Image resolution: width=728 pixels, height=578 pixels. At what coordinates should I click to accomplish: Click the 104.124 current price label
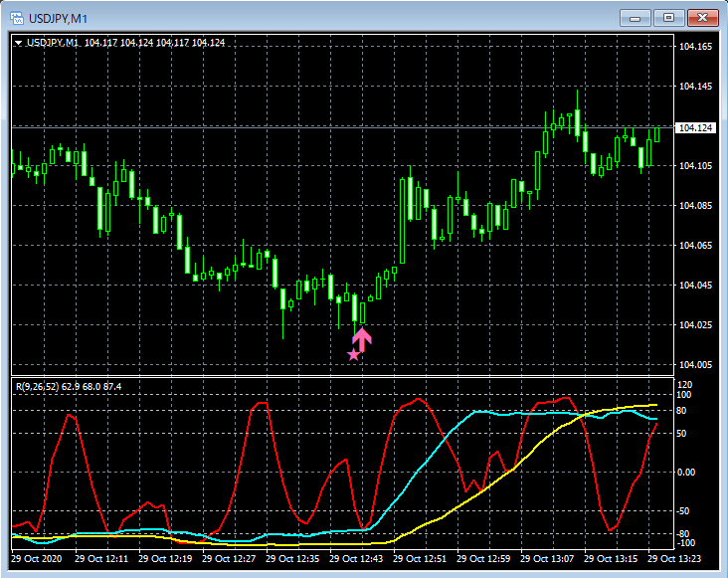[x=695, y=127]
